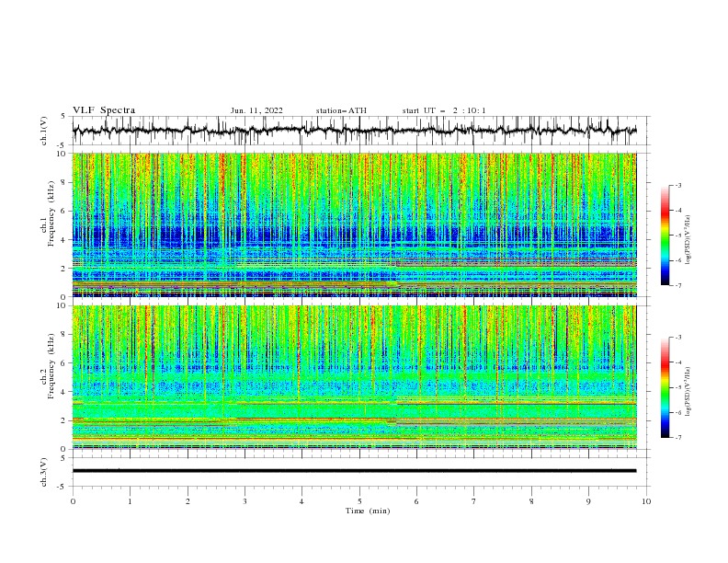Click the '0' tick on time axis
The width and height of the screenshot is (728, 563).
pos(73,501)
